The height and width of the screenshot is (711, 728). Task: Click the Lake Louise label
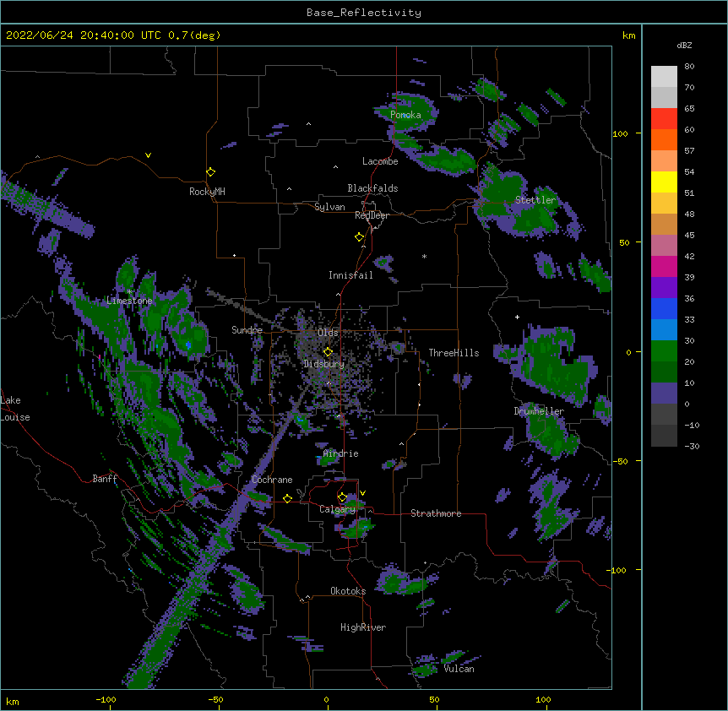point(15,409)
